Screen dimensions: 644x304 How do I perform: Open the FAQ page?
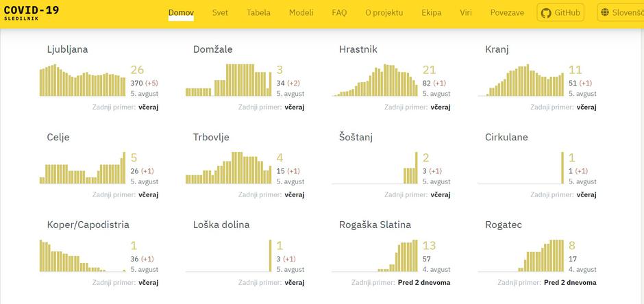pos(339,13)
